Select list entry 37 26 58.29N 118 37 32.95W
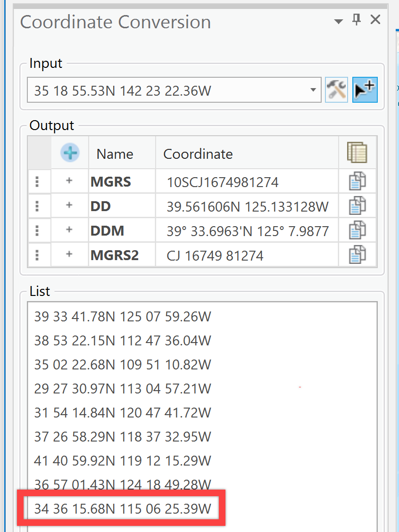 click(123, 437)
